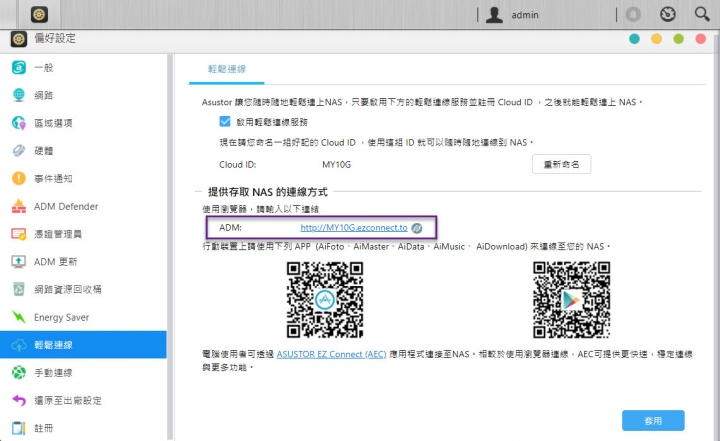Open the Energy Saver icon

point(19,317)
